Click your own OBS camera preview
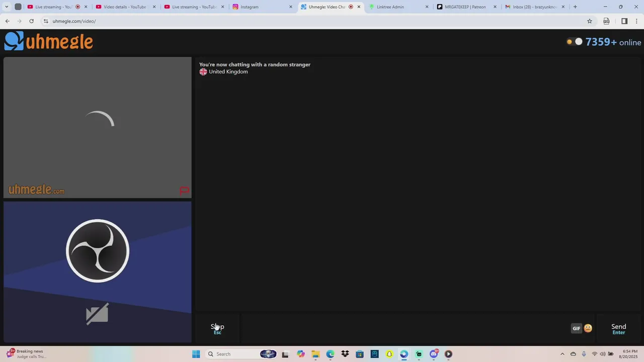 (98, 272)
